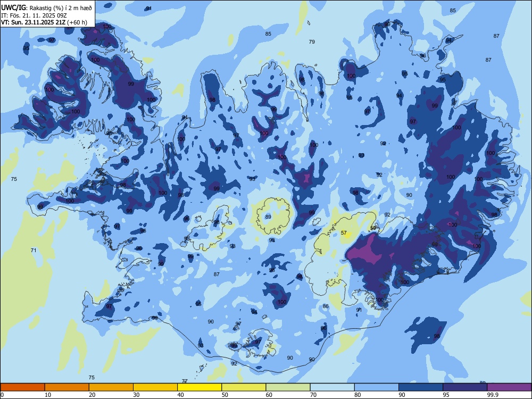Click the title text 'Rakastig (%) í 2 m hæð'
Screen dimensions: 532x399
click(61, 8)
